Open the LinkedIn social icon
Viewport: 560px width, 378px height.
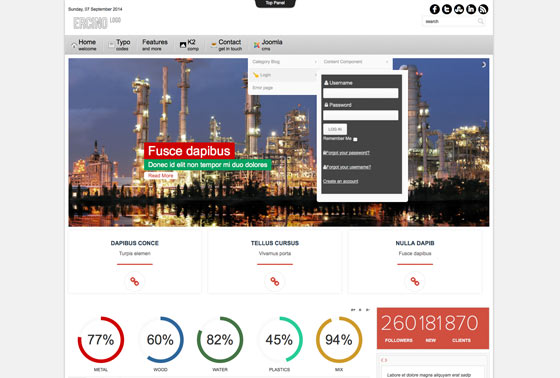pyautogui.click(x=471, y=9)
